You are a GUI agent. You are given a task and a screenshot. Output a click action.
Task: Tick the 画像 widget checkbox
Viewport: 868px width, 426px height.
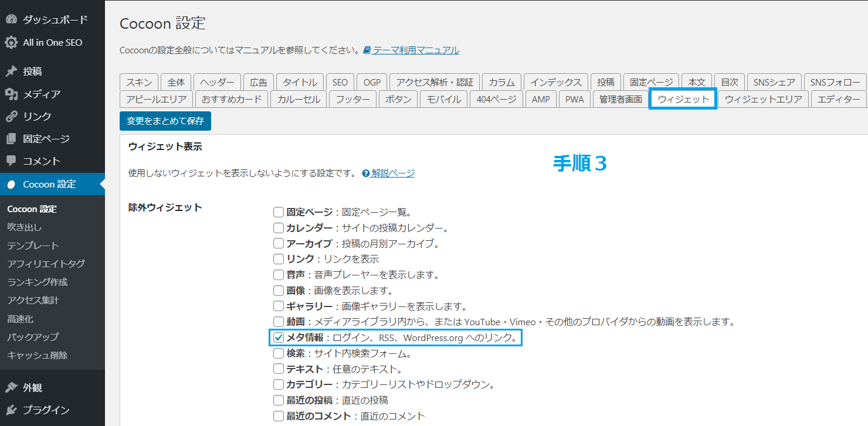(x=279, y=290)
